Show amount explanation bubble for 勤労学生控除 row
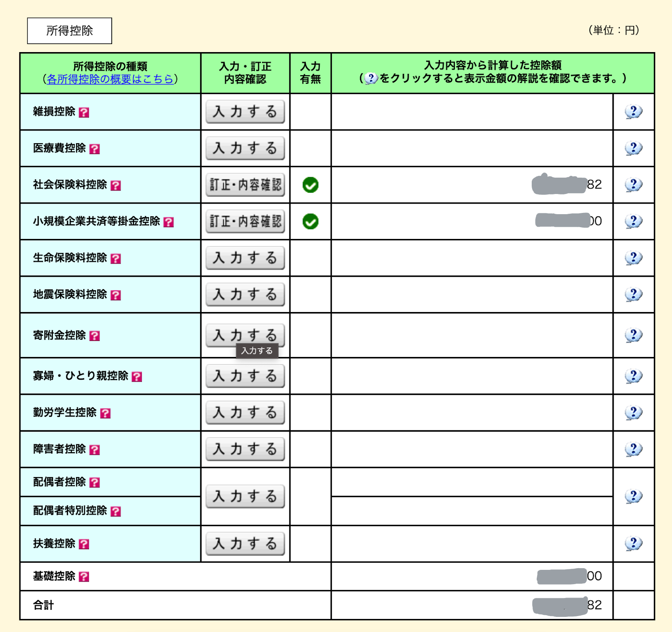This screenshot has height=632, width=672. pos(633,412)
